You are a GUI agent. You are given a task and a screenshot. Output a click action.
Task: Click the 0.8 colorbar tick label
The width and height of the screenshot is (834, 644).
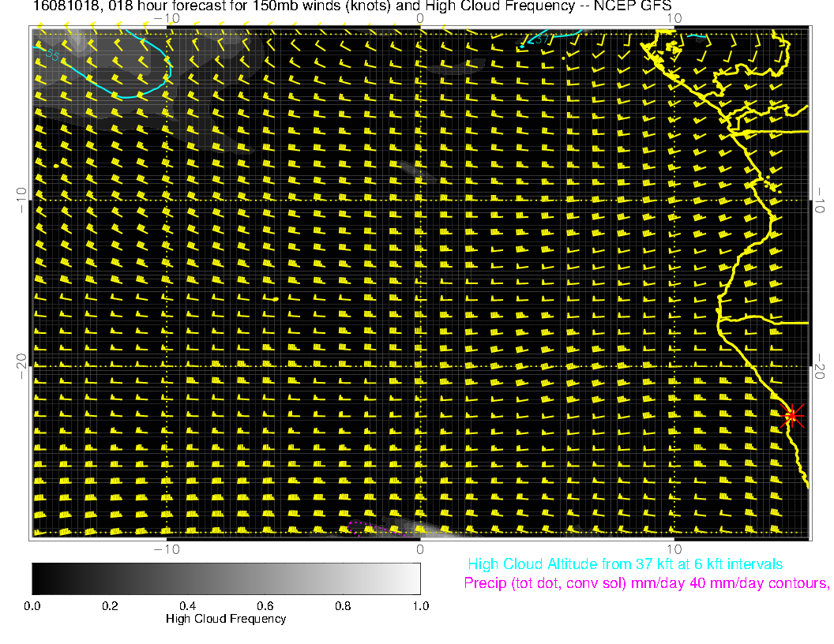(342, 605)
